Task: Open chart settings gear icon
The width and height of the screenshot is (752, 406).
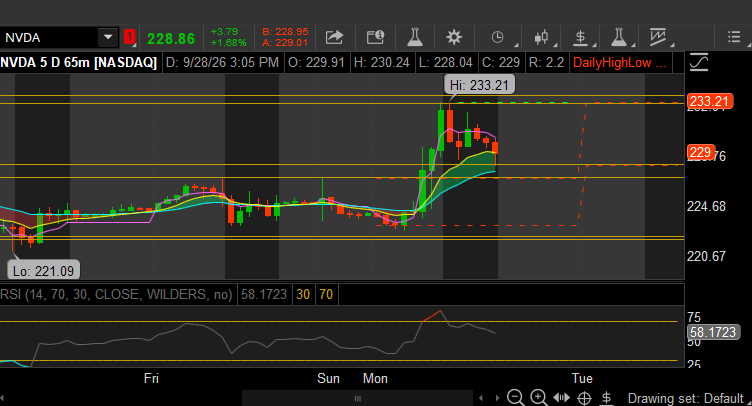Action: pyautogui.click(x=454, y=37)
